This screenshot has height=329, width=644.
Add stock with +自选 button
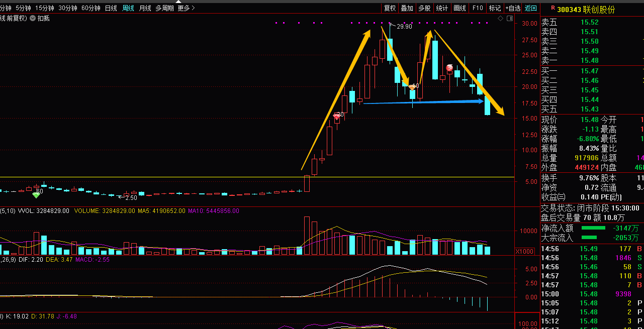(513, 8)
